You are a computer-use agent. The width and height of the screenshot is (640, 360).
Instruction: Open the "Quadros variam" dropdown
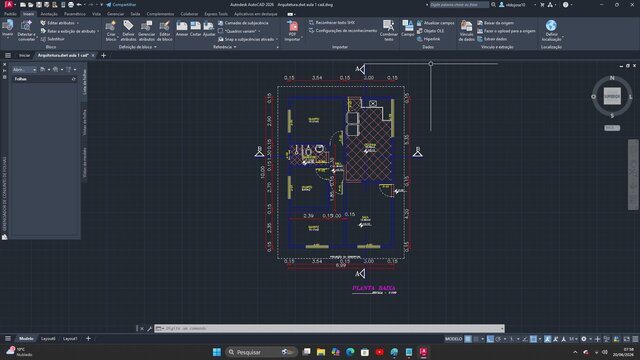pos(258,31)
